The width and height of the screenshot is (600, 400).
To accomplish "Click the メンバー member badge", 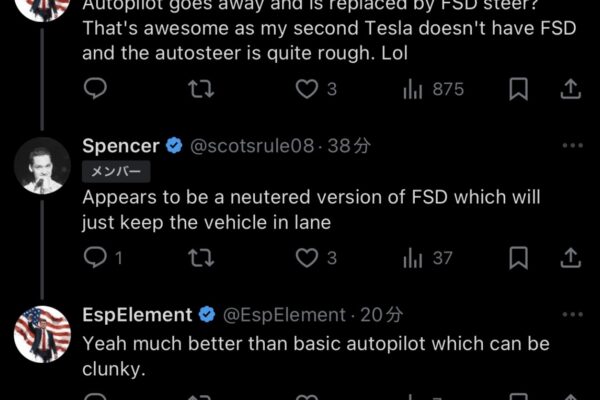I will [115, 171].
